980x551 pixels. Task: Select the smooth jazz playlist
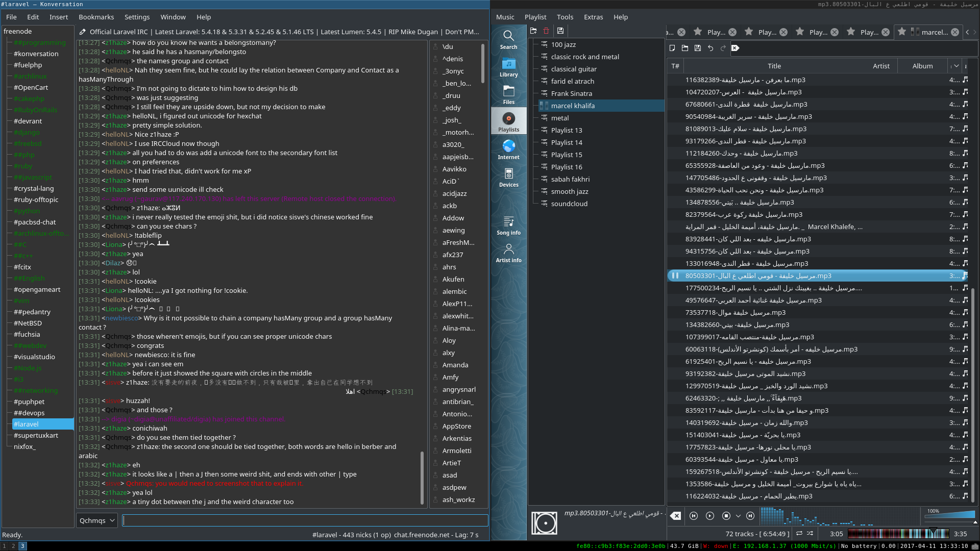(570, 191)
